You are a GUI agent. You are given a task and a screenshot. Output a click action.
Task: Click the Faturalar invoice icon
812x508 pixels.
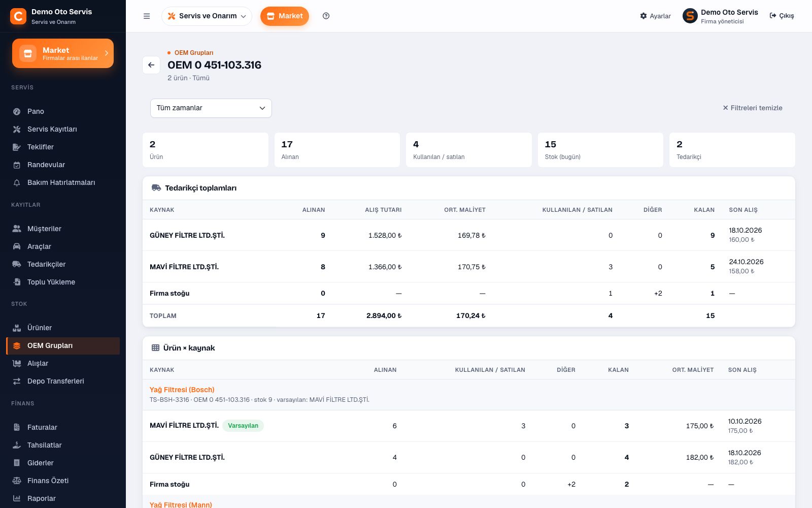17,427
